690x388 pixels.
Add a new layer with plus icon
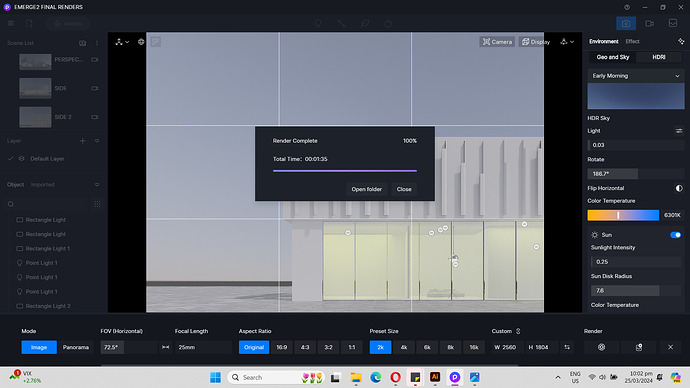(x=82, y=141)
